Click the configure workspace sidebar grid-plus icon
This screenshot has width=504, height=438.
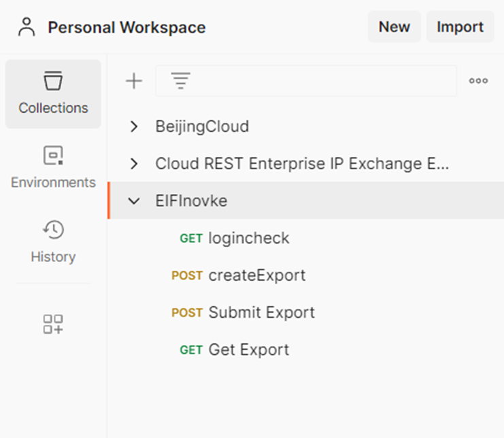click(53, 324)
